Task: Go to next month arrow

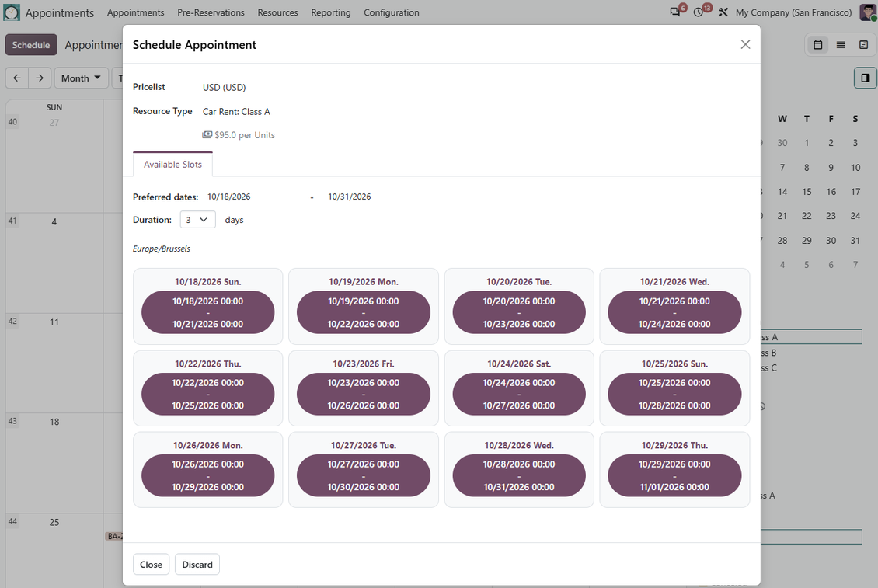Action: [x=39, y=78]
